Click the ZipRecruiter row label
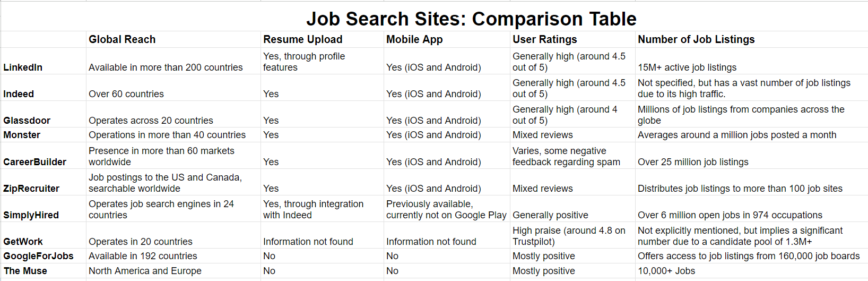868x281 pixels. point(31,189)
